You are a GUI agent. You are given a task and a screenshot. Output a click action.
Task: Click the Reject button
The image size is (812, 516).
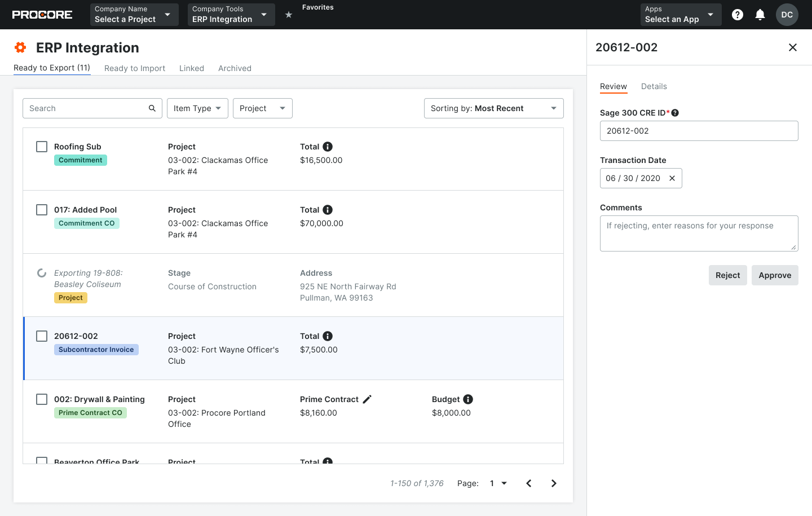pyautogui.click(x=728, y=275)
